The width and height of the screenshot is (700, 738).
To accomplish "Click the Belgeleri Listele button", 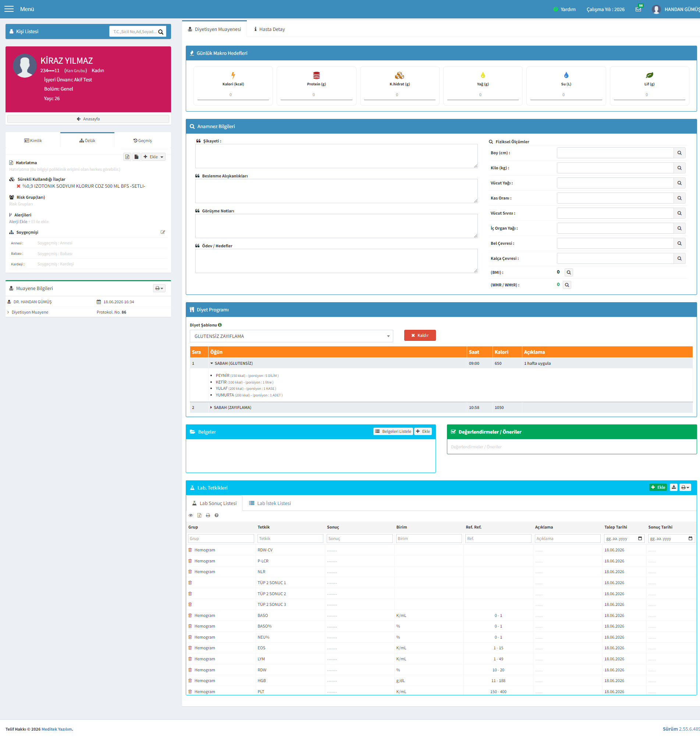I will (393, 431).
